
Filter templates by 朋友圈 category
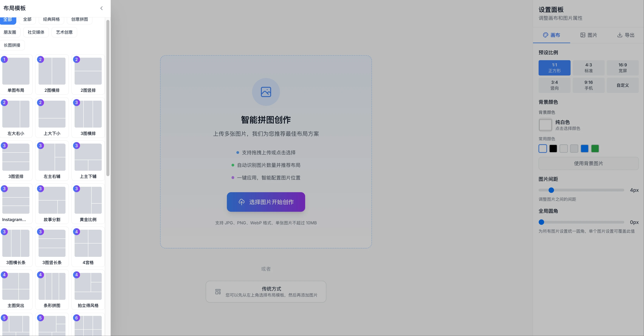[10, 32]
